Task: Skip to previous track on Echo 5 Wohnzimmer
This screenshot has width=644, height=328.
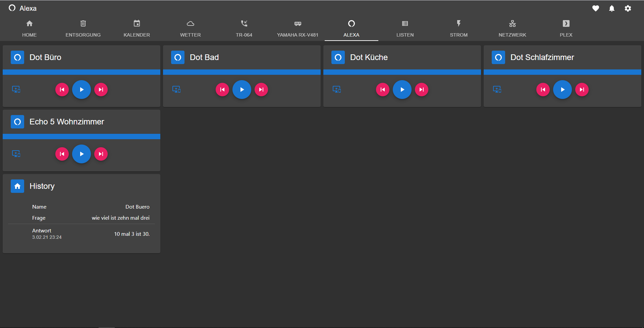Action: [x=62, y=154]
